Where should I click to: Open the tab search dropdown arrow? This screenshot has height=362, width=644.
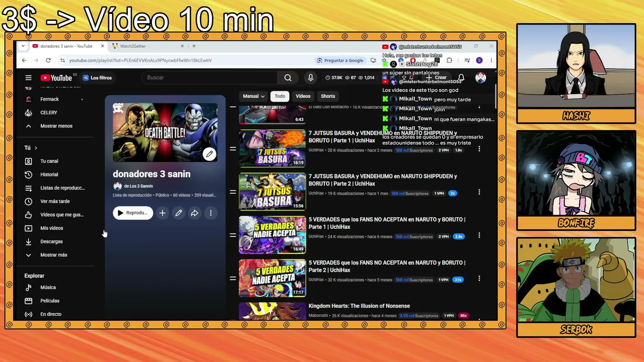(x=23, y=46)
